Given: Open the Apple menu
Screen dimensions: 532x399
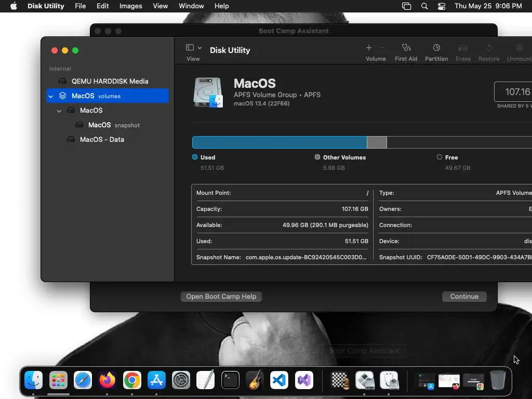Looking at the screenshot, I should coord(14,6).
